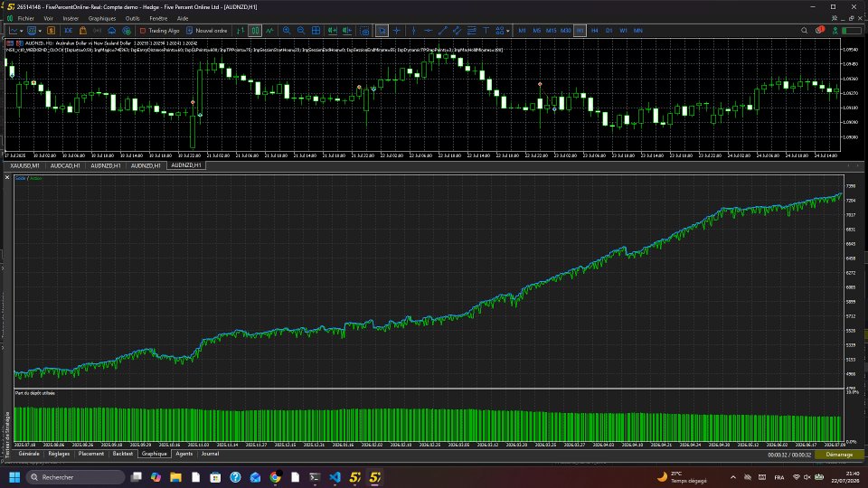This screenshot has height=488, width=868.
Task: Switch to line chart display
Action: pyautogui.click(x=269, y=31)
